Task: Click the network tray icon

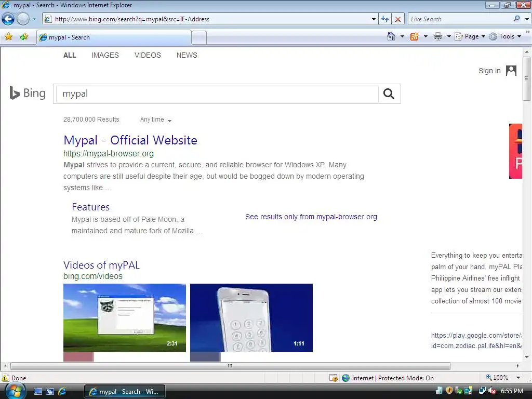Action: pos(482,391)
